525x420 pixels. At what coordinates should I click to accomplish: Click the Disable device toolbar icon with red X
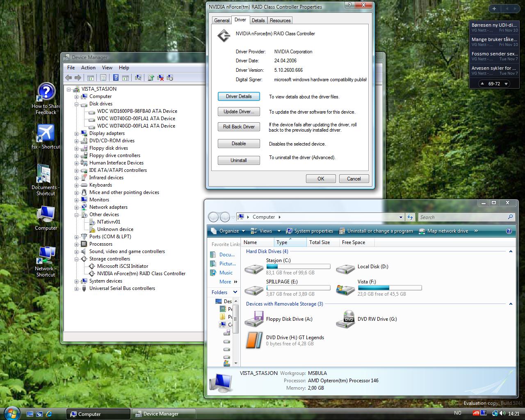(160, 78)
